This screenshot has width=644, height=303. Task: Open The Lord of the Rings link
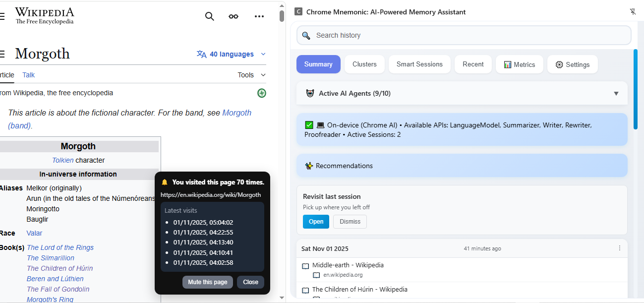pos(60,247)
